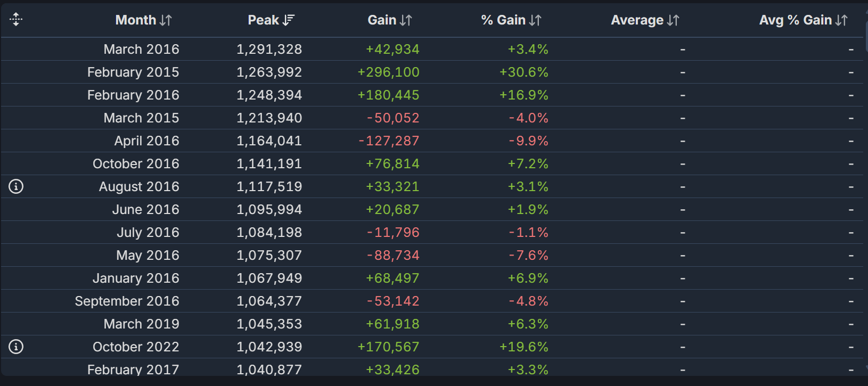
Task: Select the March 2019 month cell
Action: coord(141,324)
